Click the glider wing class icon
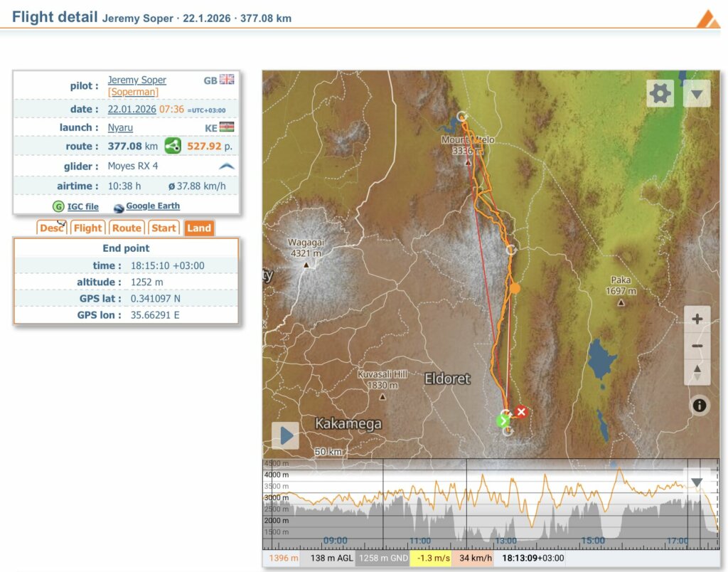This screenshot has width=728, height=572. [227, 166]
